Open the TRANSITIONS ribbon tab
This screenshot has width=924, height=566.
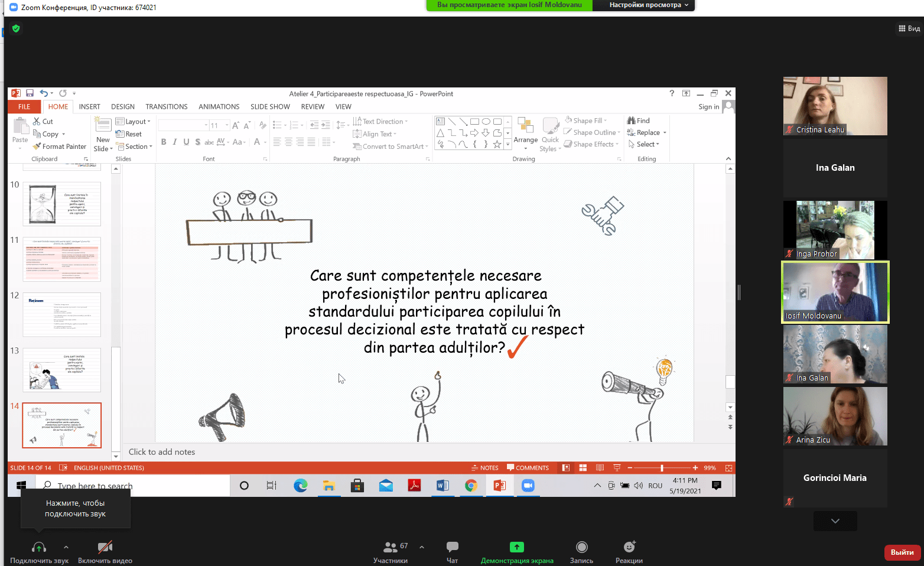(x=167, y=107)
